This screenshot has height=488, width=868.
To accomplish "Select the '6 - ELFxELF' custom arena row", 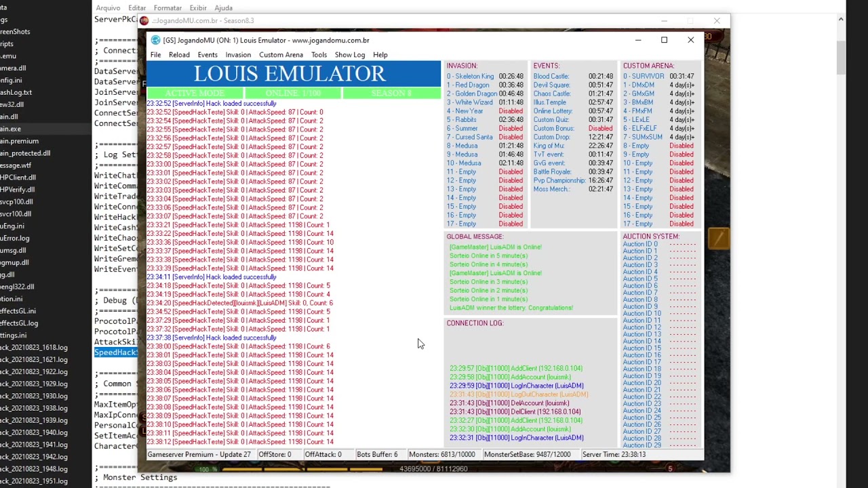I will coord(658,129).
